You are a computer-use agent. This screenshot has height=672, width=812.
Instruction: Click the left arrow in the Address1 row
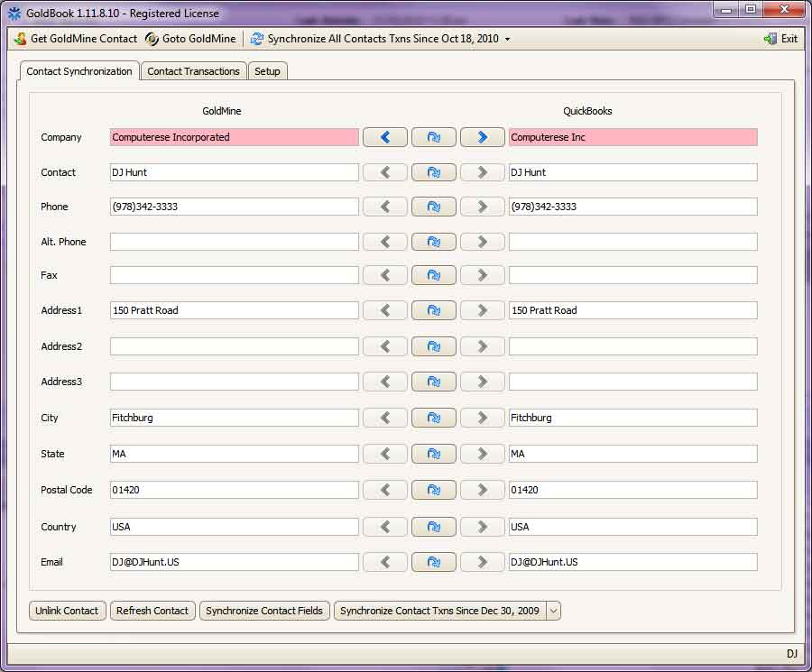[384, 310]
